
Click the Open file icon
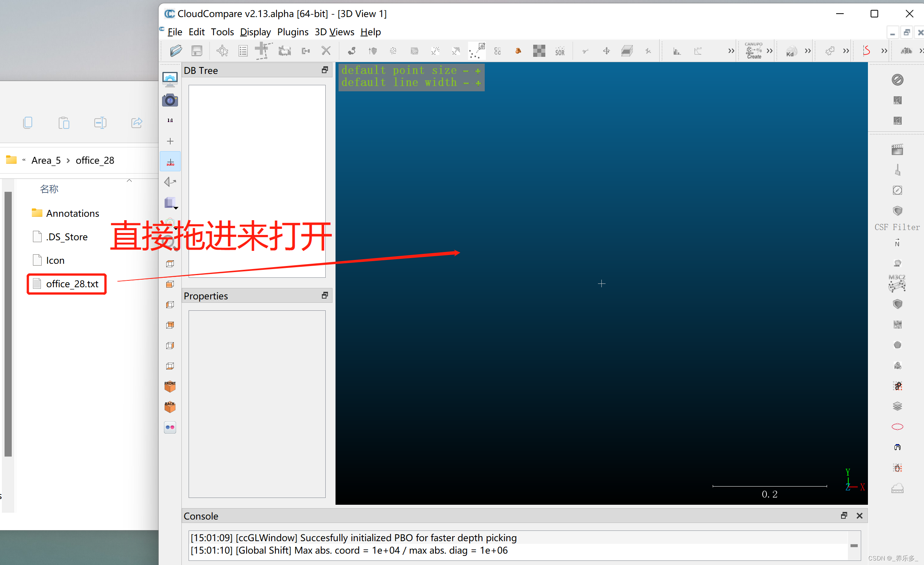tap(176, 51)
